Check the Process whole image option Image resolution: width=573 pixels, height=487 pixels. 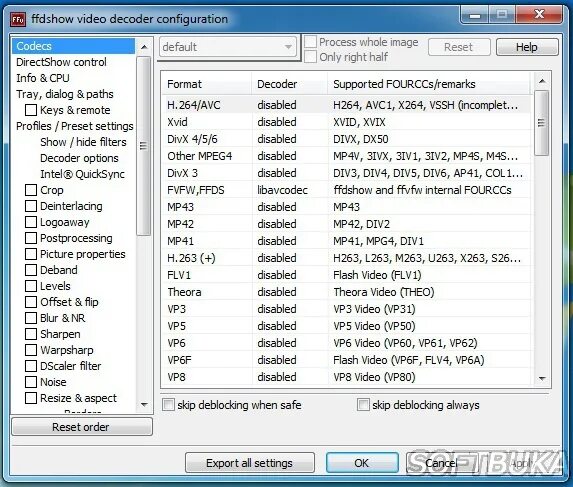tap(310, 42)
